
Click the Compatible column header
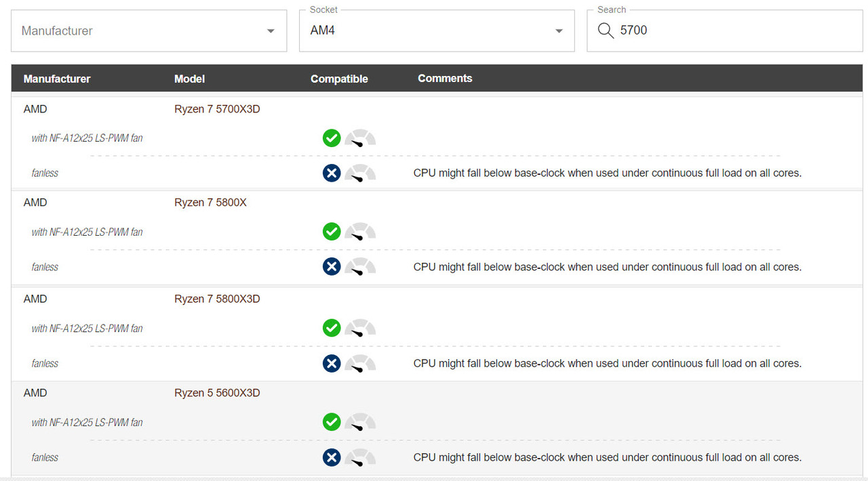coord(339,79)
